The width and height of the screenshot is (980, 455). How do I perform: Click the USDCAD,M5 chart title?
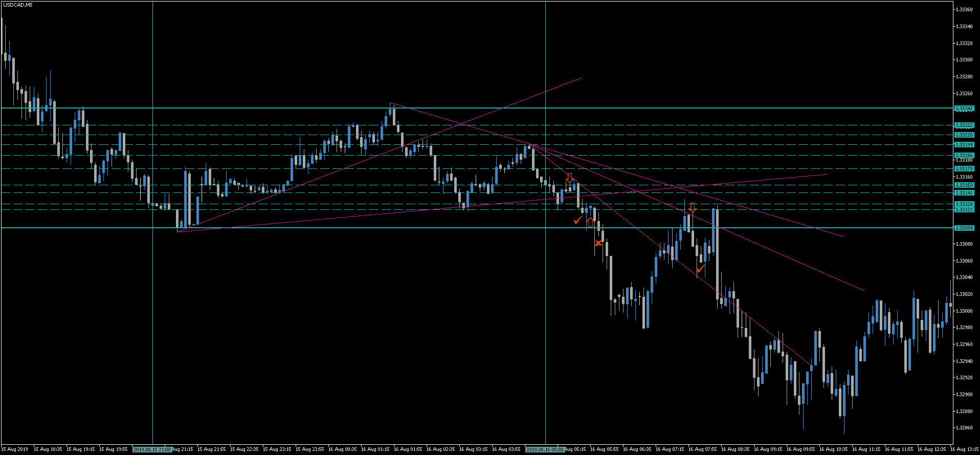click(17, 5)
